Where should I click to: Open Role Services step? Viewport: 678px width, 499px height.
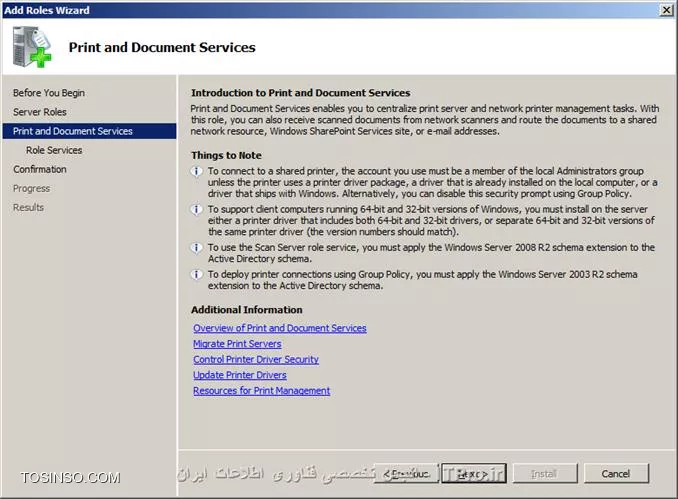(54, 150)
